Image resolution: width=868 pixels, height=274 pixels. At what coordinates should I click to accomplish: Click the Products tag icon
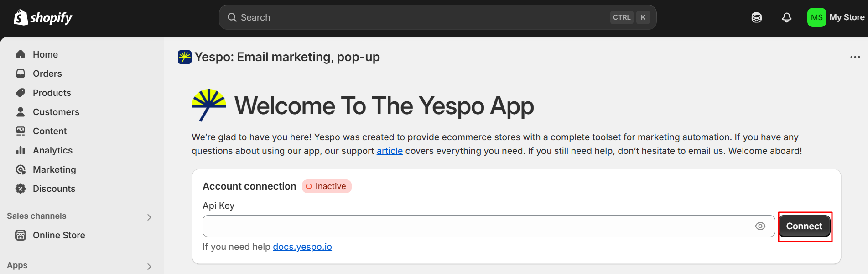[21, 93]
